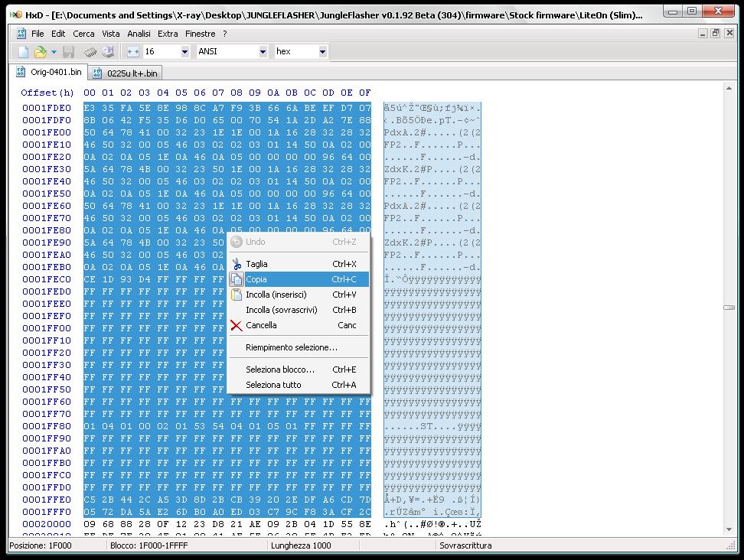Click the clipboard icon next to Incolla (inserisci)

point(237,295)
